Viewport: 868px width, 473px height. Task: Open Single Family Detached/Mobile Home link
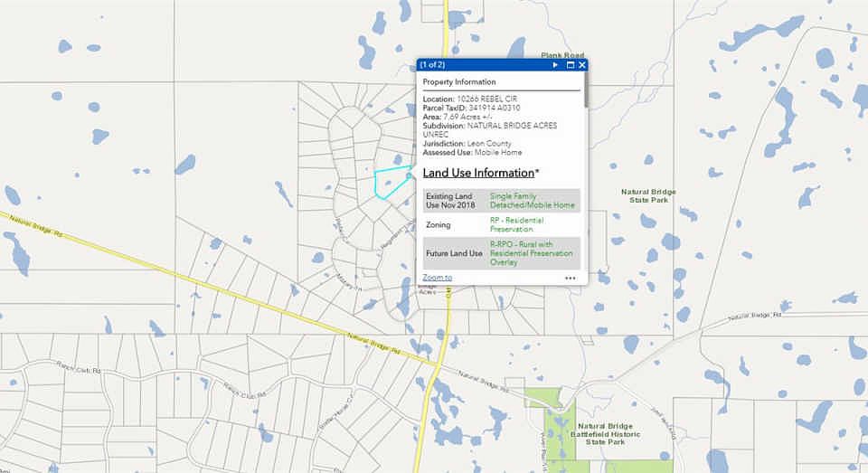pyautogui.click(x=532, y=201)
